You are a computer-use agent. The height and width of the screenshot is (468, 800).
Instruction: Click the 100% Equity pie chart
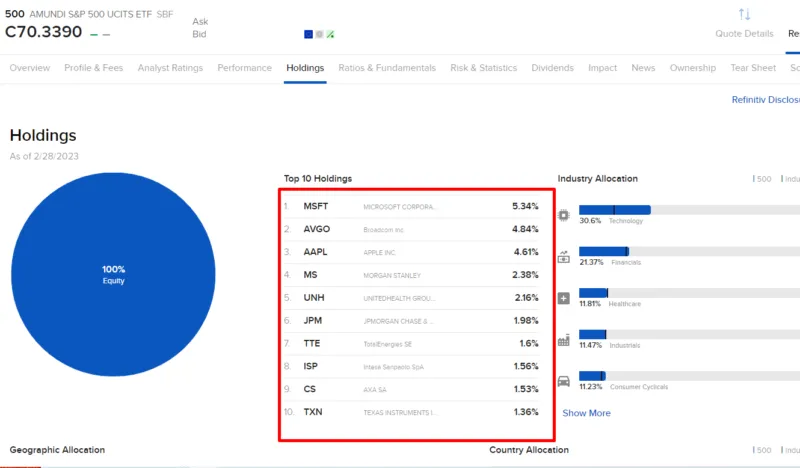(113, 275)
